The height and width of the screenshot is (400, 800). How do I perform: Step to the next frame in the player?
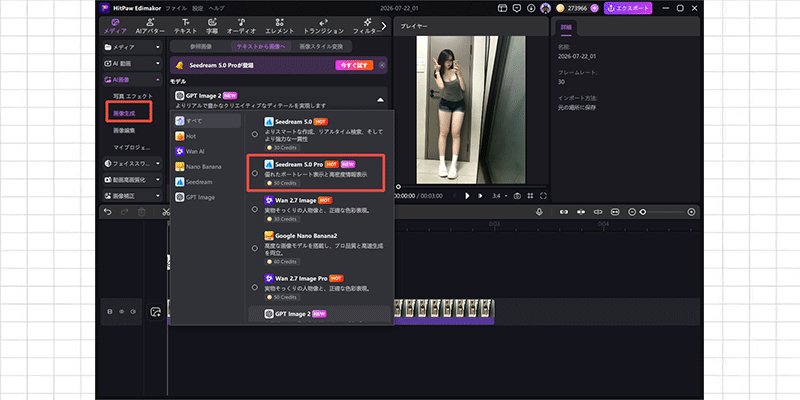tap(480, 196)
